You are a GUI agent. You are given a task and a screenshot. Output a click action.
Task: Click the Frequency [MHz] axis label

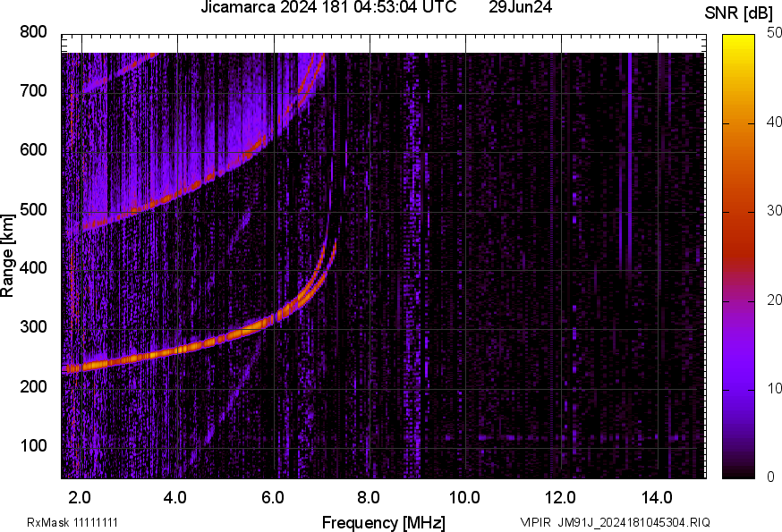pos(383,522)
